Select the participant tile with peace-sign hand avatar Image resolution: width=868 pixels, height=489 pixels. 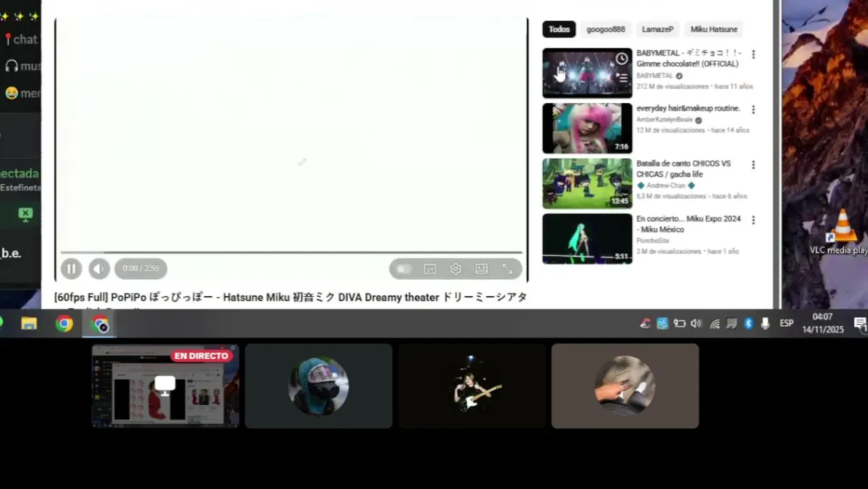tap(625, 386)
